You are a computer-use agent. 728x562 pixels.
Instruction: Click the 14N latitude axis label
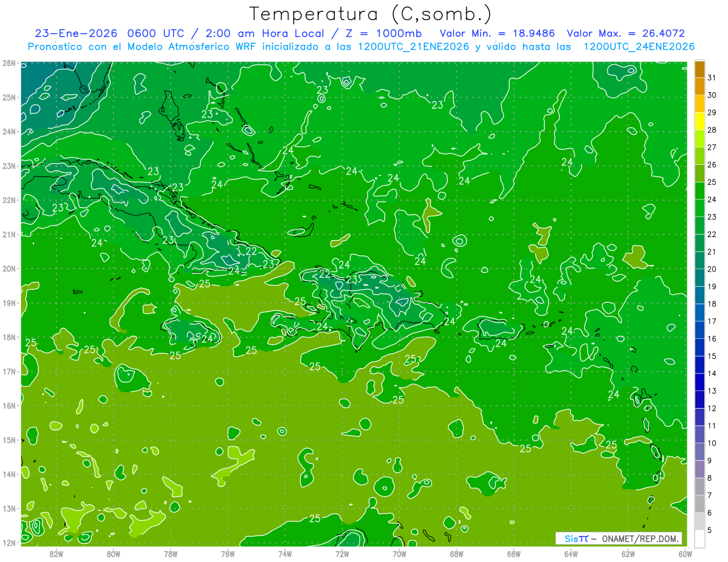click(8, 474)
